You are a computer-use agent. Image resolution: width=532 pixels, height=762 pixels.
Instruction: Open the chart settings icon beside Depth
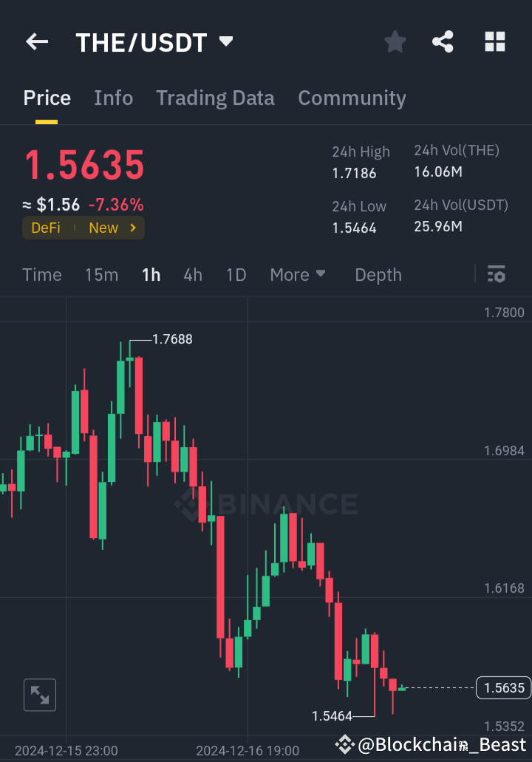496,274
